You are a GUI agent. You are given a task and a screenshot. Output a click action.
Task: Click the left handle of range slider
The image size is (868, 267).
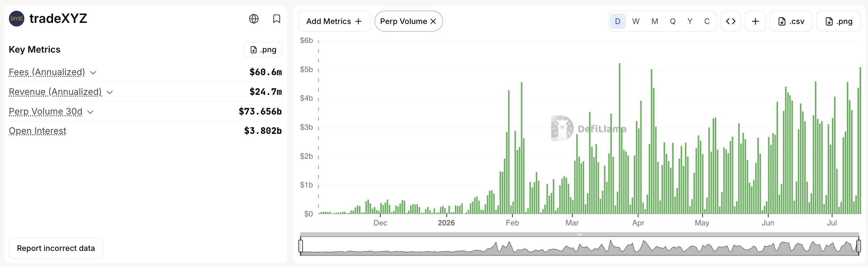coord(301,246)
